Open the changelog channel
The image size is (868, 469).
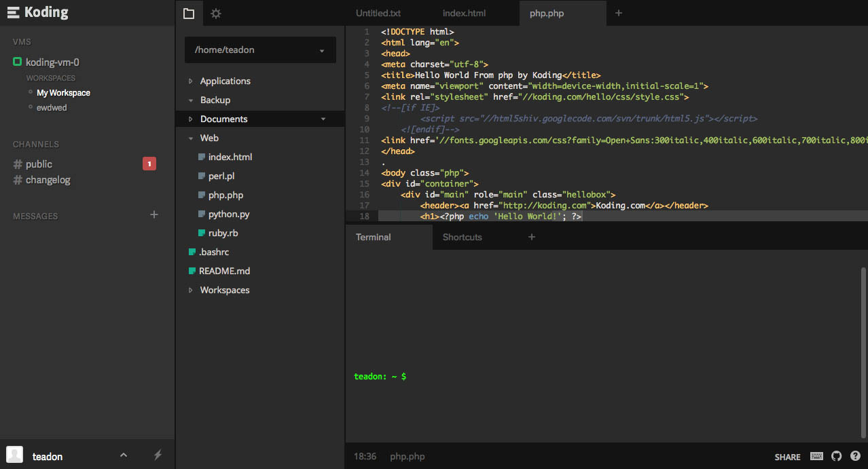(x=48, y=180)
